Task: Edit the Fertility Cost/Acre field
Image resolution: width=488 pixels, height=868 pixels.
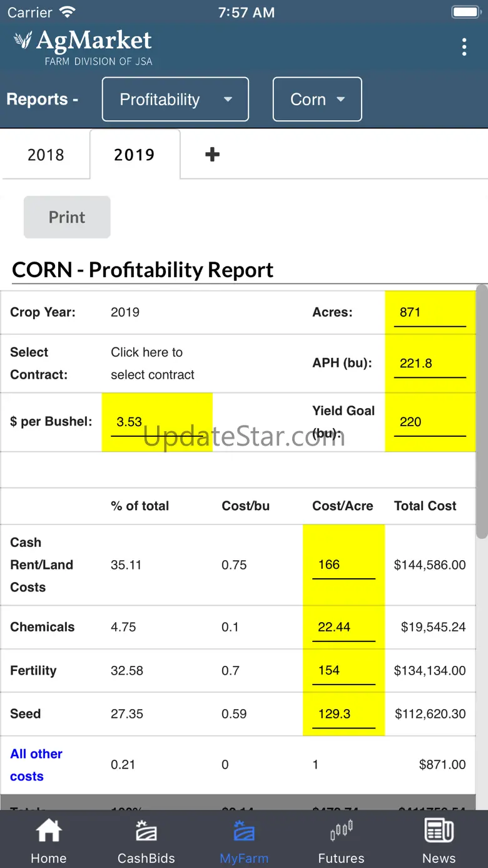Action: [343, 670]
